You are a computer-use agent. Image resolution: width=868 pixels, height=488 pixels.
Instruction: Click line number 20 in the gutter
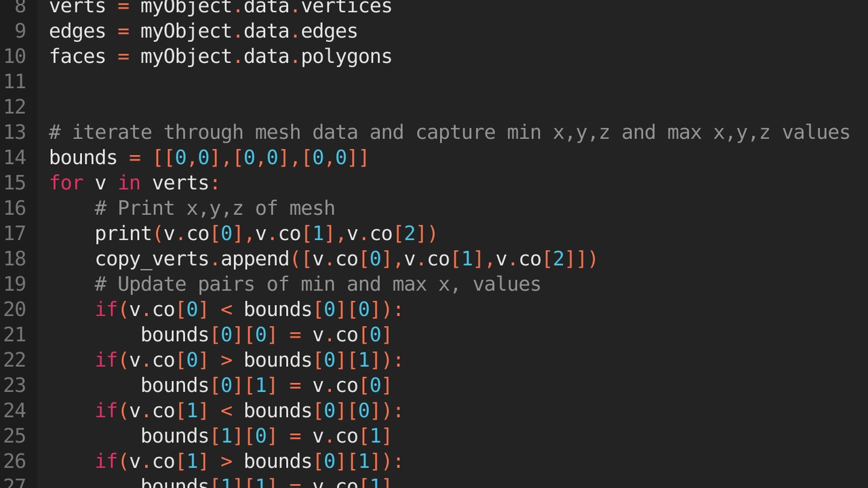tap(15, 310)
